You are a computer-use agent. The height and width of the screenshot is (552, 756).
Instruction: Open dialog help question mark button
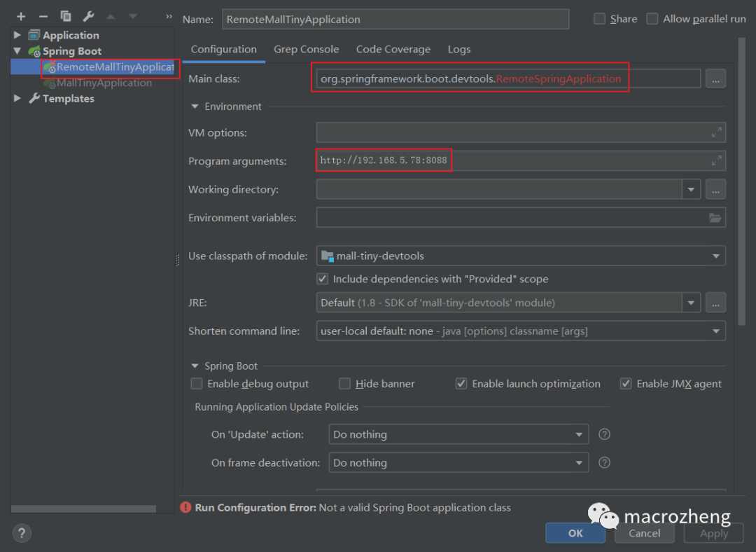pos(22,533)
